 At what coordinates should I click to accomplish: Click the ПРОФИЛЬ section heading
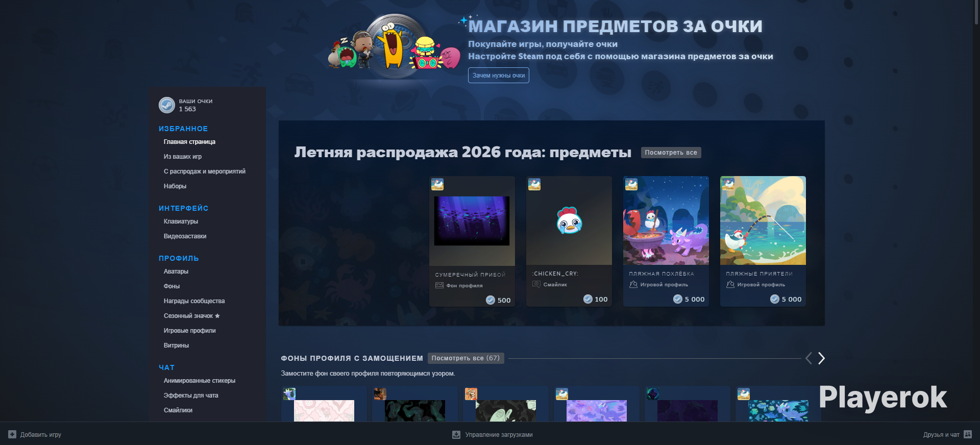click(179, 258)
